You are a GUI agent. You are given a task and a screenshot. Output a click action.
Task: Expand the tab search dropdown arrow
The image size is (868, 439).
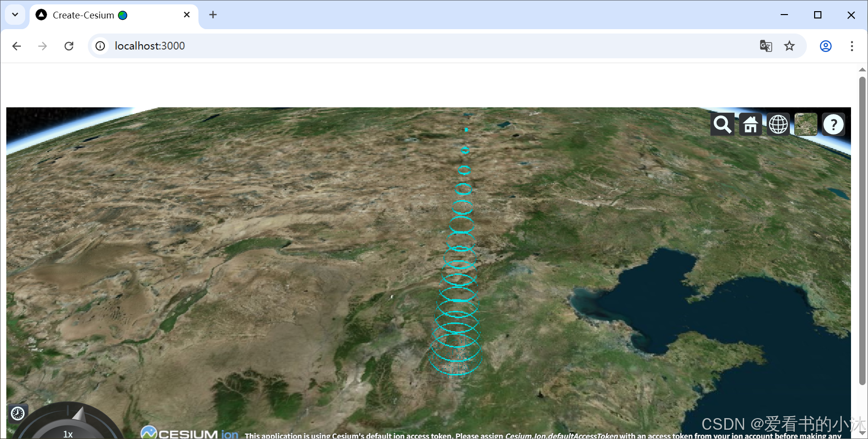15,15
